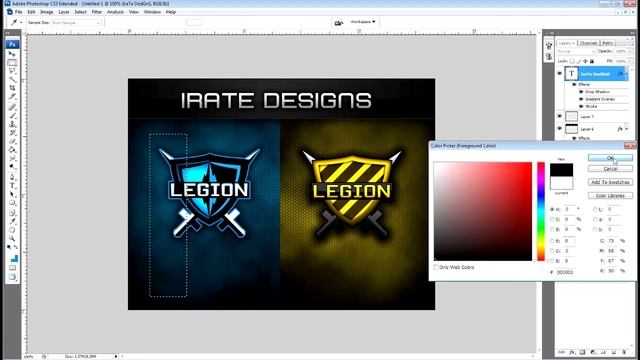This screenshot has height=360, width=640.
Task: Select the Gradient tool
Action: click(x=12, y=150)
